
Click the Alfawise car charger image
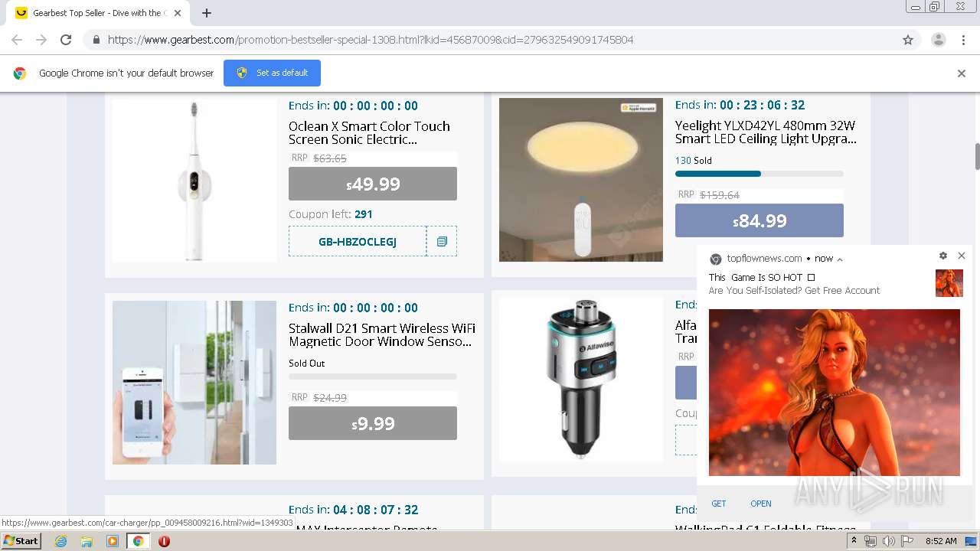coord(581,380)
